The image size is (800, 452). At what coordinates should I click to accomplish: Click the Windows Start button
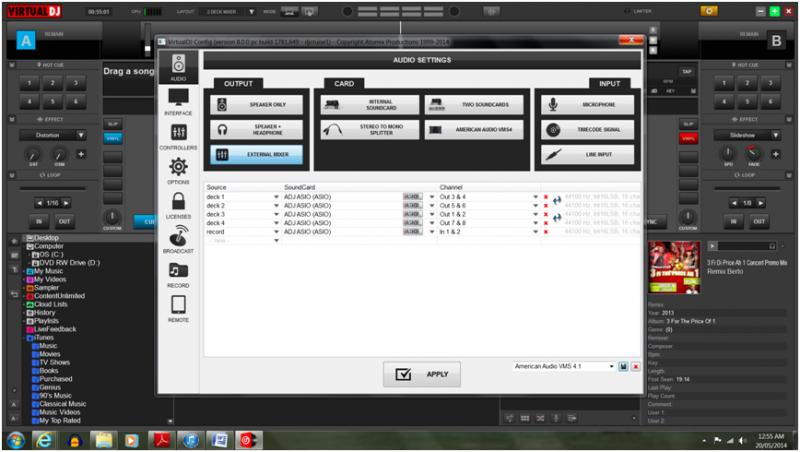tap(15, 440)
